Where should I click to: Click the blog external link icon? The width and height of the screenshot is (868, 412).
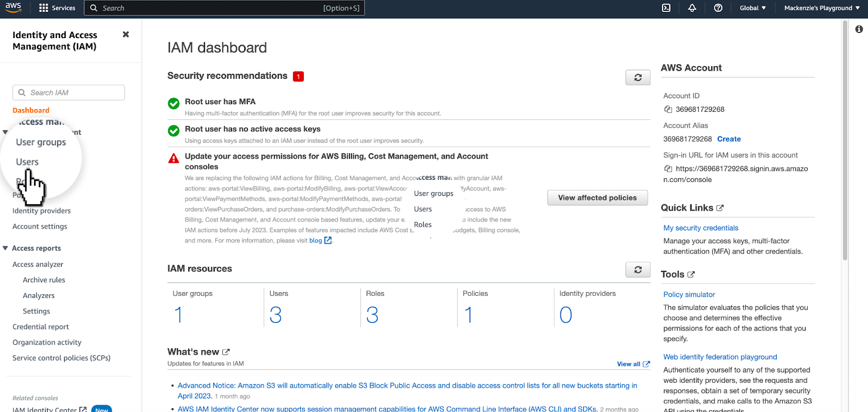[x=328, y=240]
